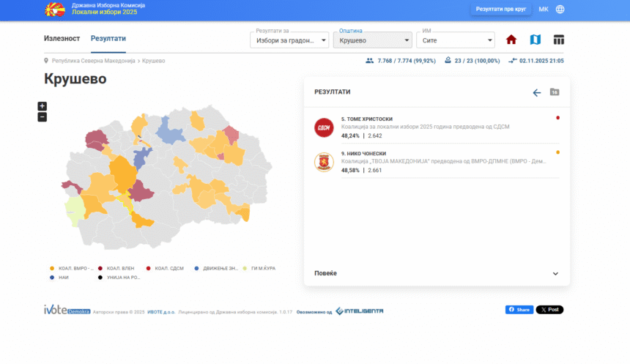Share the page on Facebook
The image size is (630, 364).
[x=519, y=310]
